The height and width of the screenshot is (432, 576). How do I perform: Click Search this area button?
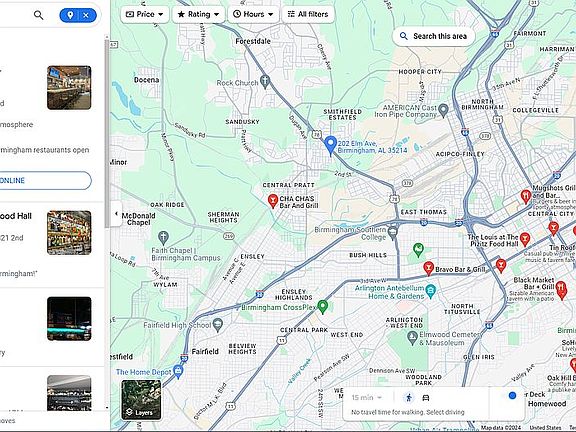pos(434,36)
